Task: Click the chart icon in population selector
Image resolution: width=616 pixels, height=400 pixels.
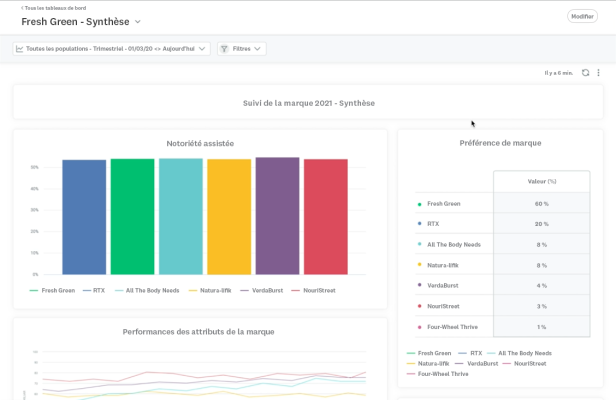Action: tap(19, 48)
